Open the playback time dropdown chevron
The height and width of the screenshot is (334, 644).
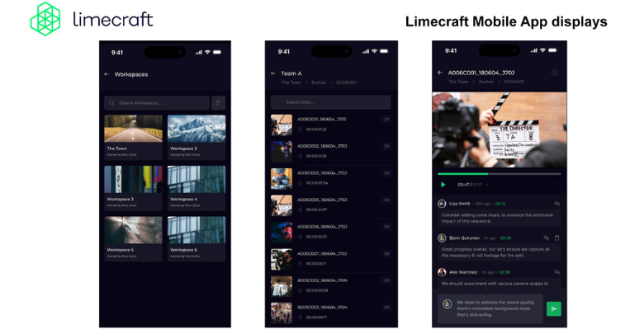tap(487, 185)
